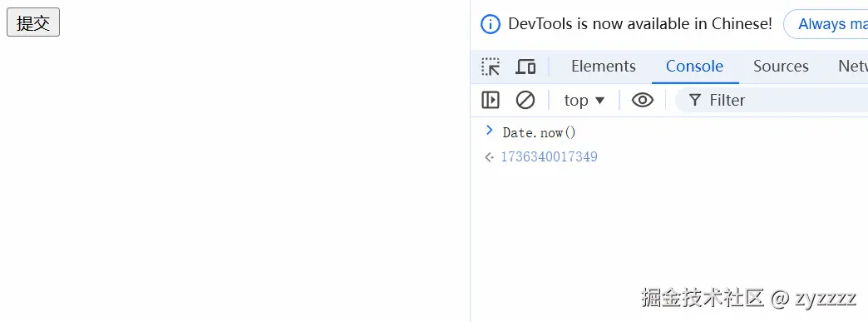Click the DevTools available in Chinese message
868x322 pixels.
pos(640,24)
